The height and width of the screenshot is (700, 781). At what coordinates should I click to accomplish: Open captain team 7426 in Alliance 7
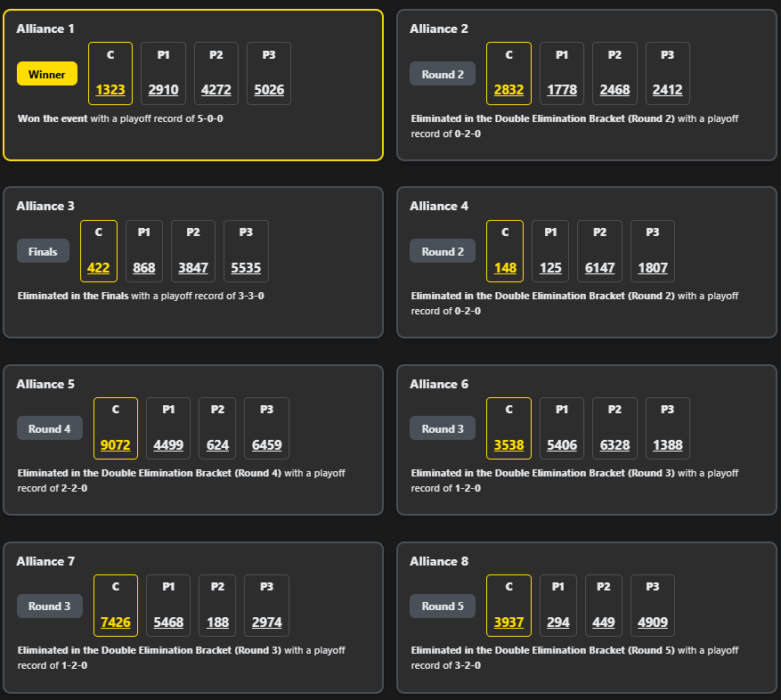(x=116, y=623)
